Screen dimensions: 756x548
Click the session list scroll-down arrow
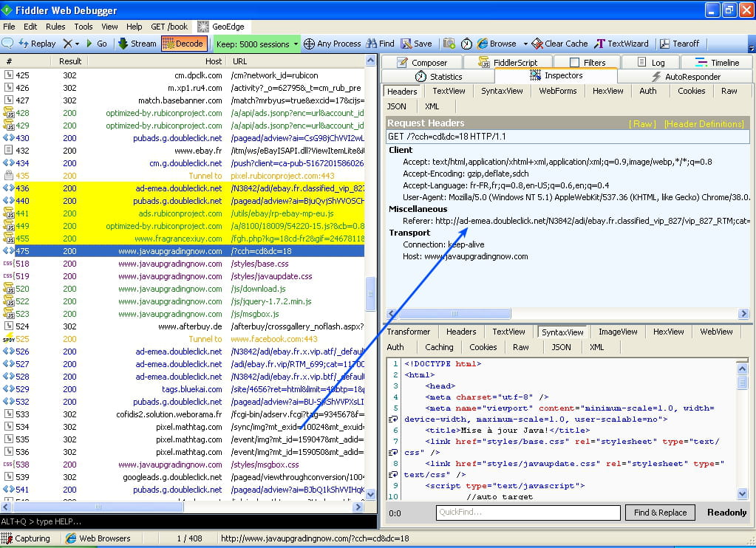pyautogui.click(x=370, y=494)
